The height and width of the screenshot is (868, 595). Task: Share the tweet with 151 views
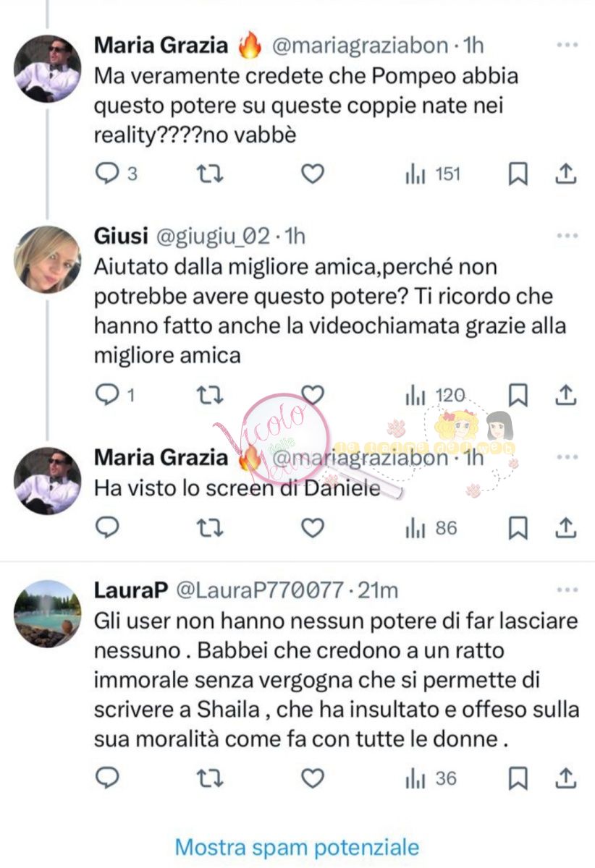[x=567, y=174]
